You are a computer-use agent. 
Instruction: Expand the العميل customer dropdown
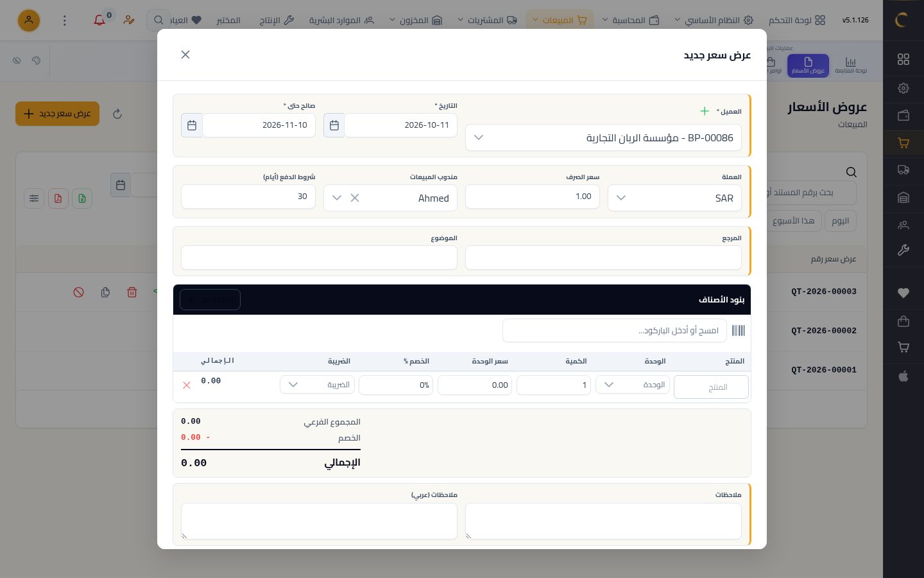coord(603,137)
